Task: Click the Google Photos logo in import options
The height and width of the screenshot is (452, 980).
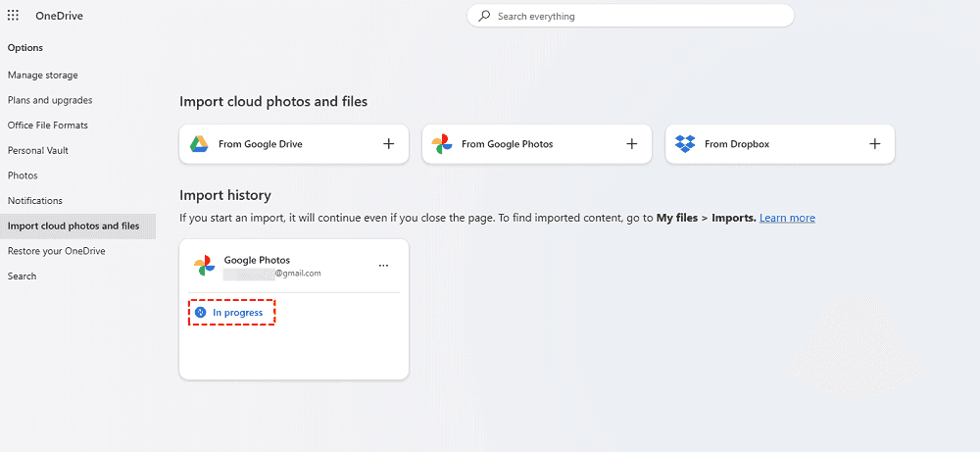Action: pyautogui.click(x=442, y=144)
